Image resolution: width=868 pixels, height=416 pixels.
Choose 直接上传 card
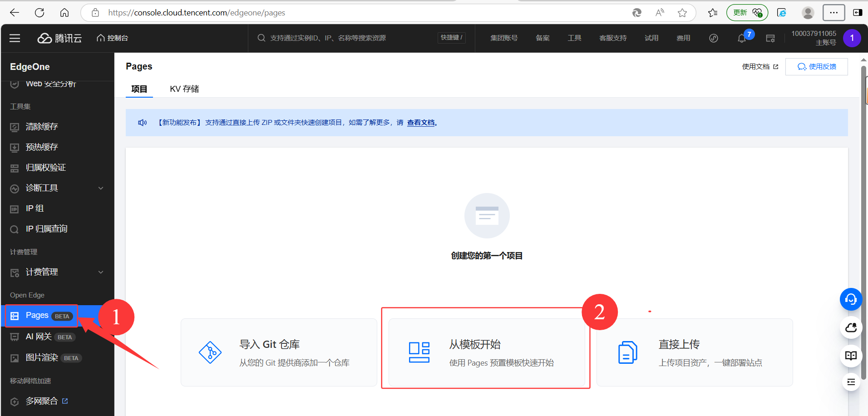pyautogui.click(x=695, y=352)
